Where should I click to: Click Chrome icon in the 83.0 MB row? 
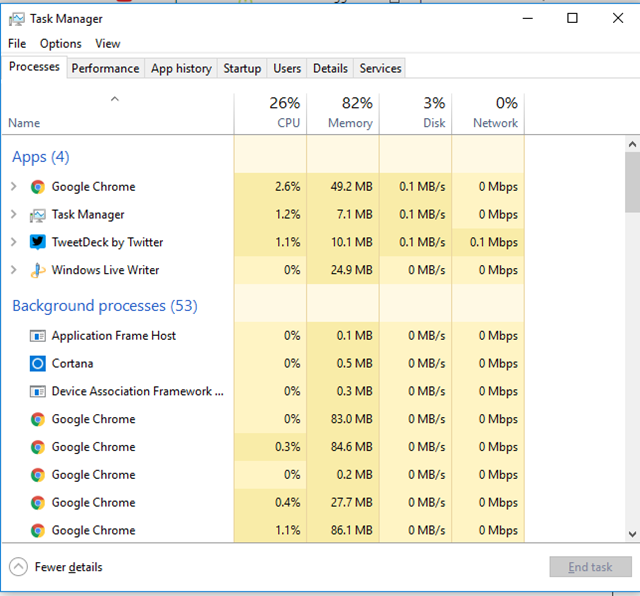[38, 419]
